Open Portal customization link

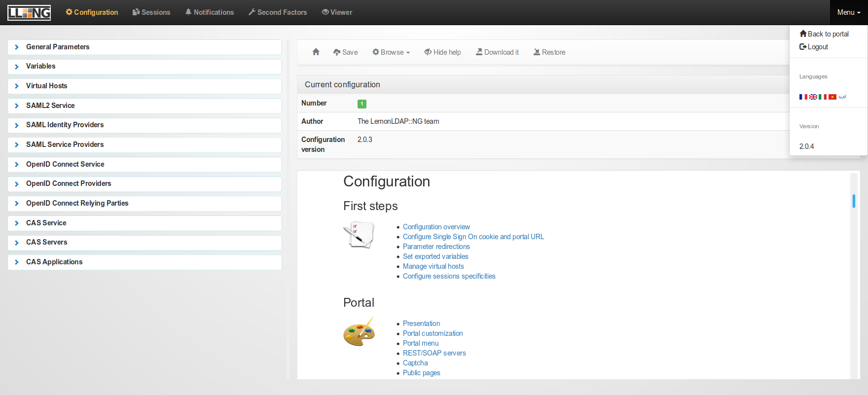(x=433, y=333)
